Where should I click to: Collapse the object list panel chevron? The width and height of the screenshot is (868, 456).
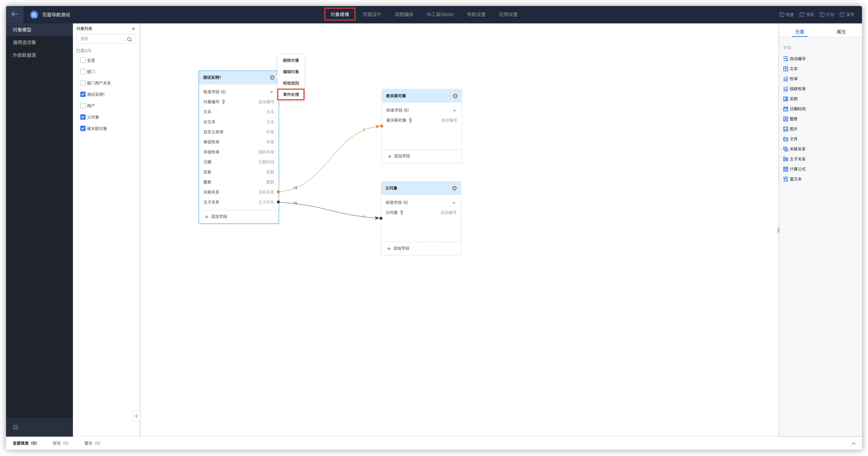coord(136,416)
